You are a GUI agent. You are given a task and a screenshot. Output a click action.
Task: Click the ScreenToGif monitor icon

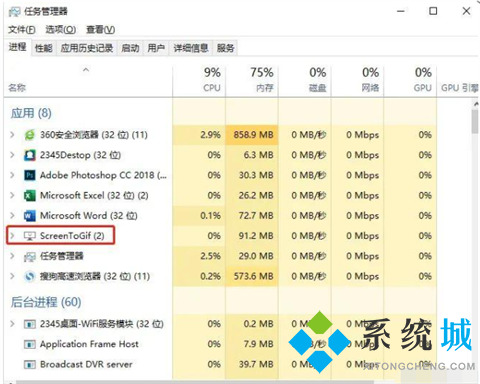(30, 236)
